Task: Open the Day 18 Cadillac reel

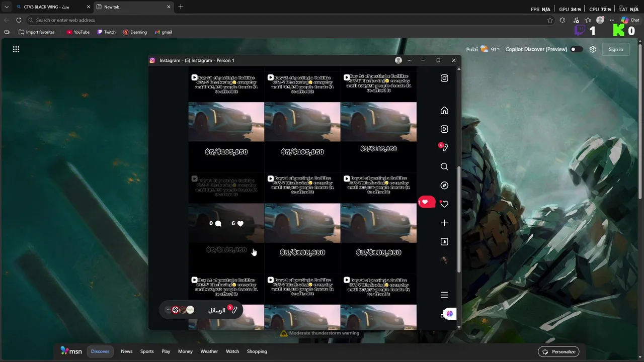Action: (302, 223)
